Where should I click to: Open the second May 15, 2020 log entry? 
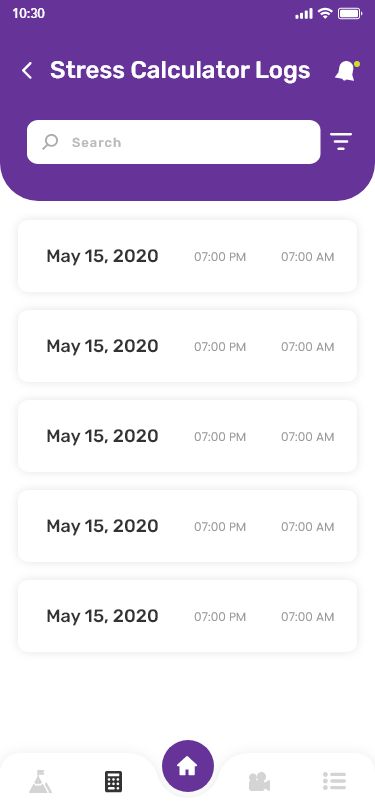pos(188,346)
